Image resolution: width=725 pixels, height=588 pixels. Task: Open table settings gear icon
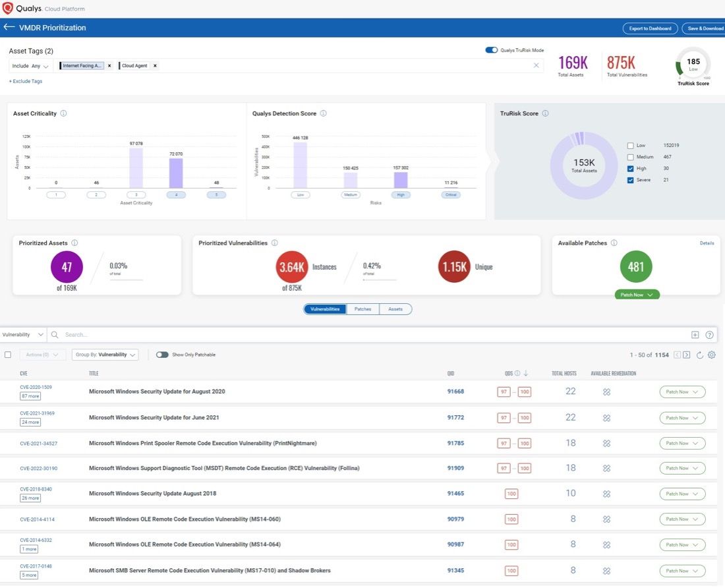(x=712, y=355)
